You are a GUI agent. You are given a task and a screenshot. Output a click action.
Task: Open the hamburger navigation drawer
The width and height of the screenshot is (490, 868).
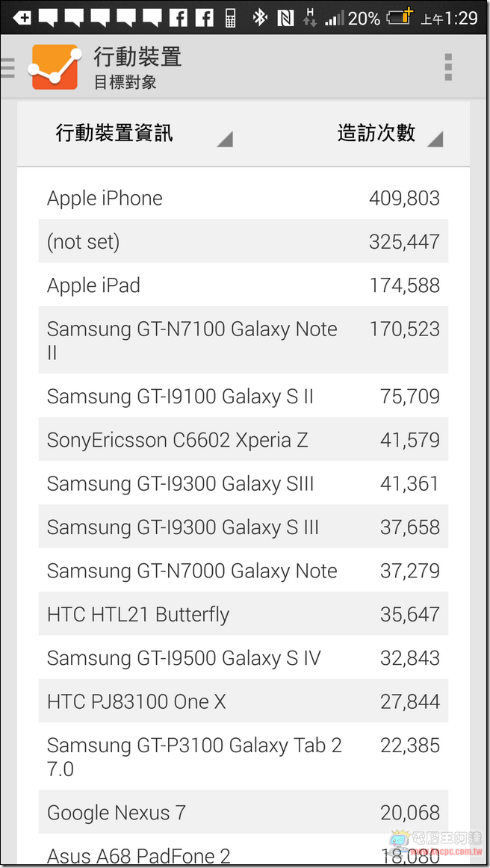click(x=7, y=67)
